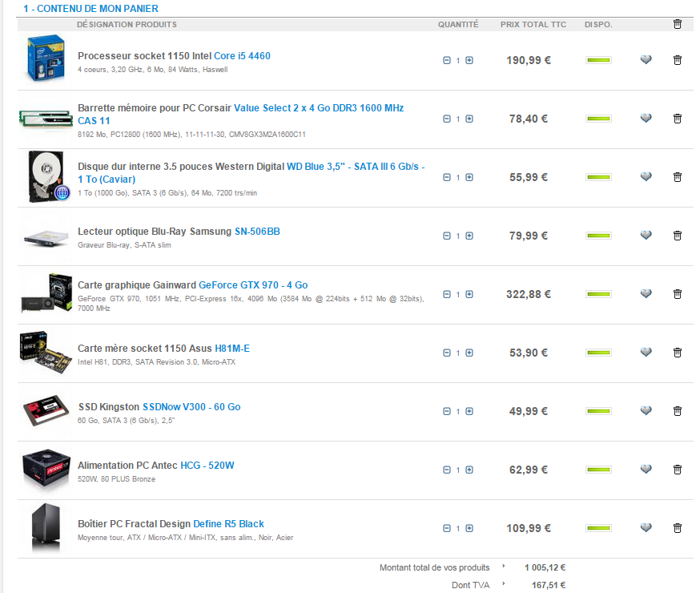Remove Asus H81M-E motherboard from cart
The image size is (700, 593).
pos(678,353)
